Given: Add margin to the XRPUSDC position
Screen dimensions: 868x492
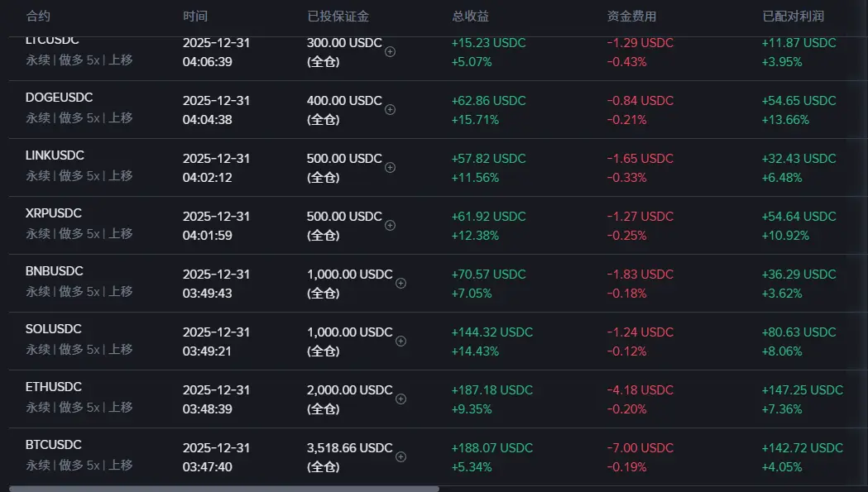Looking at the screenshot, I should (x=391, y=225).
